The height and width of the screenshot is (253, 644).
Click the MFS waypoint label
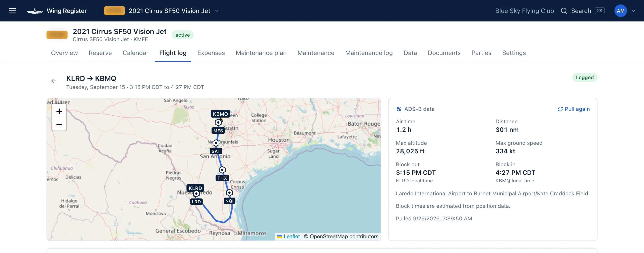218,131
